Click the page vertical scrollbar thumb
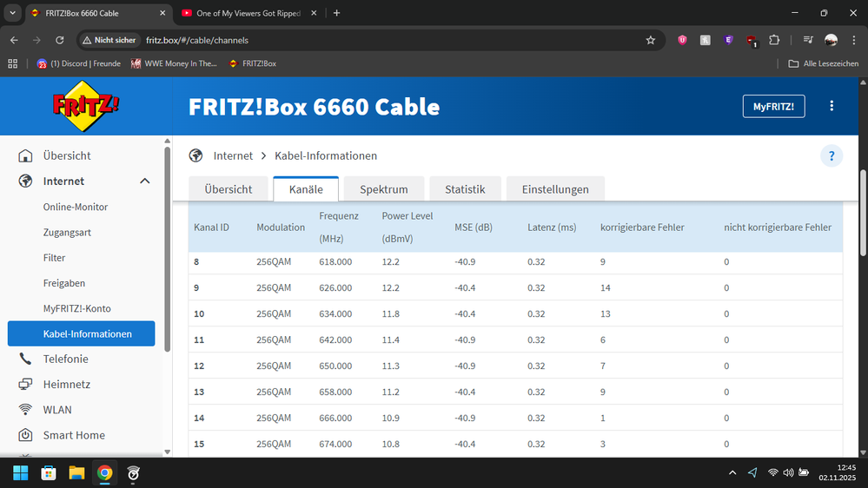This screenshot has height=488, width=868. tap(863, 213)
